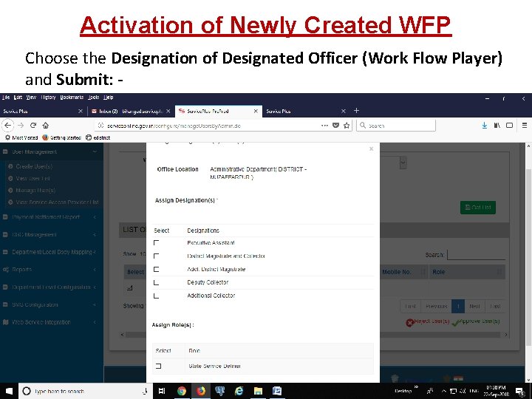Viewport: 532px width, 399px height.
Task: Check the State Service Definer role
Action: (x=158, y=366)
